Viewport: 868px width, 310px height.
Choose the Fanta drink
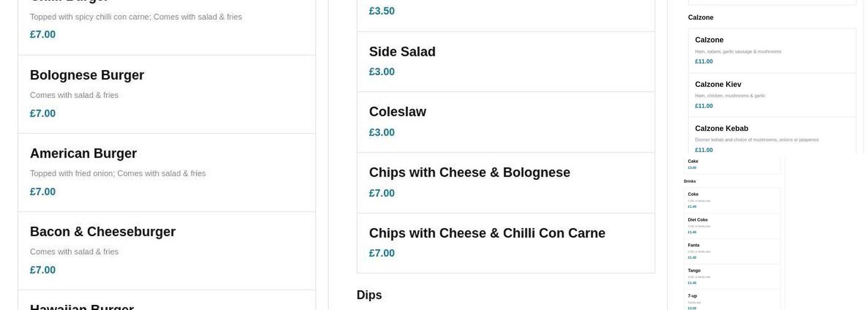tap(694, 245)
